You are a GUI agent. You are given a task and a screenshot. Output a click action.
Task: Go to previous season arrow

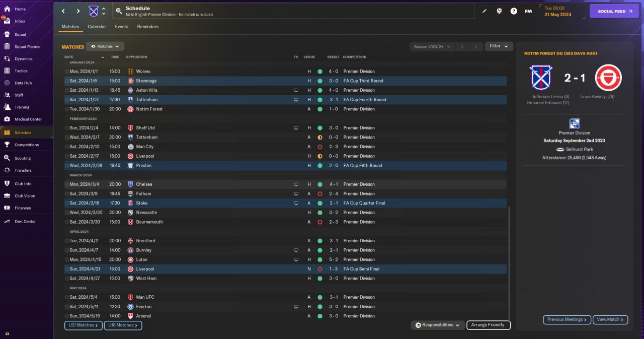coord(462,46)
